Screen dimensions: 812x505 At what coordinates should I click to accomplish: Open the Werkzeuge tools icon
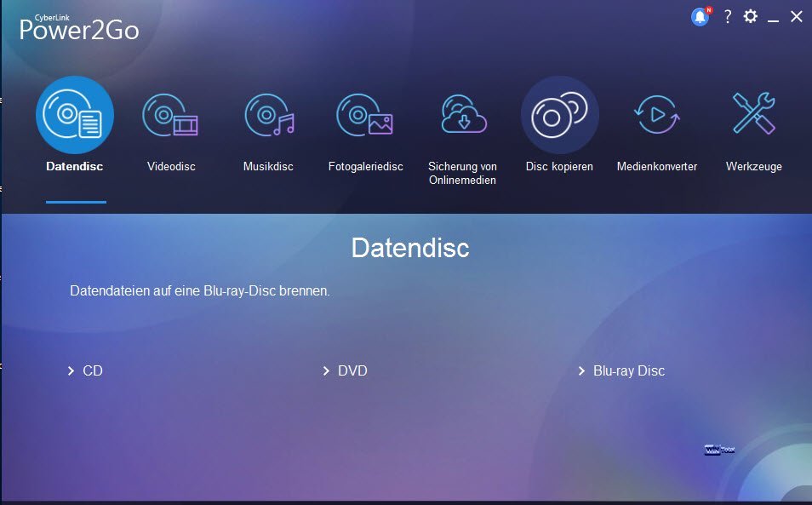pos(754,113)
